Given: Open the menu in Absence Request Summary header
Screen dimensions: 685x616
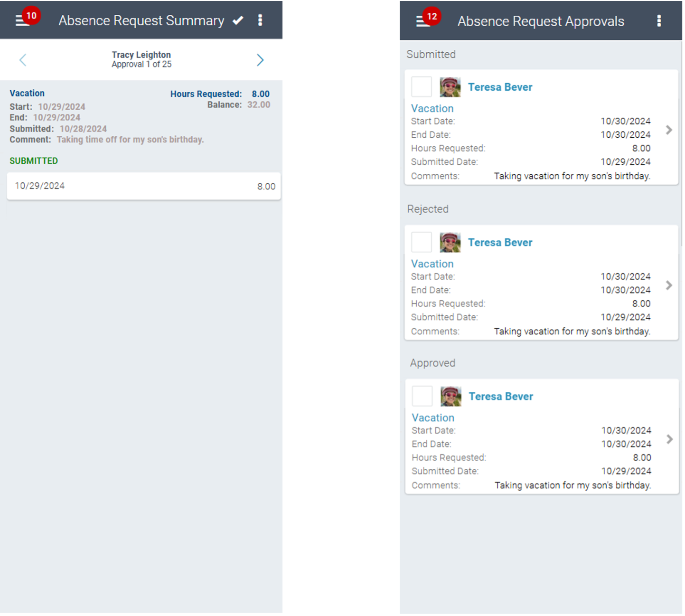Looking at the screenshot, I should 21,21.
